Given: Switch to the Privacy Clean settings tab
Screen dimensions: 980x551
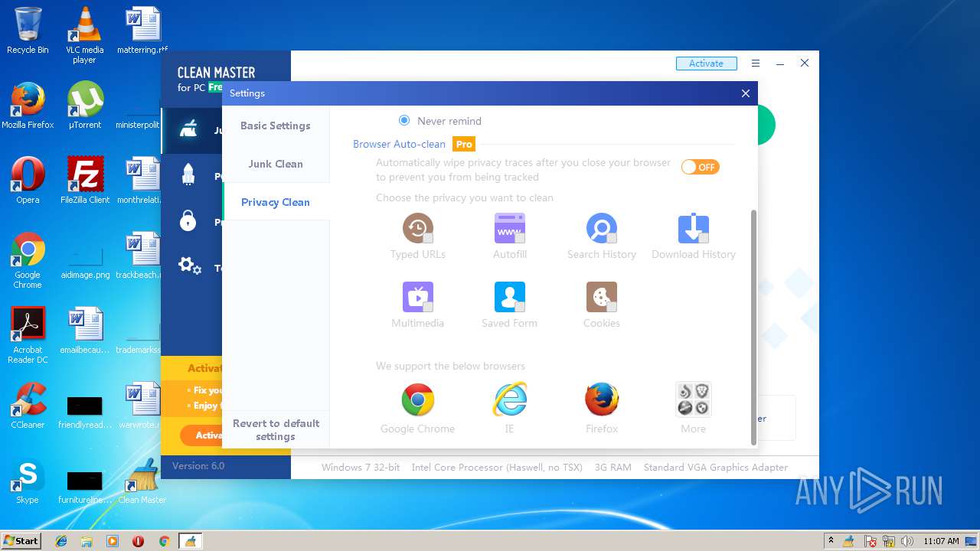Looking at the screenshot, I should coord(276,202).
